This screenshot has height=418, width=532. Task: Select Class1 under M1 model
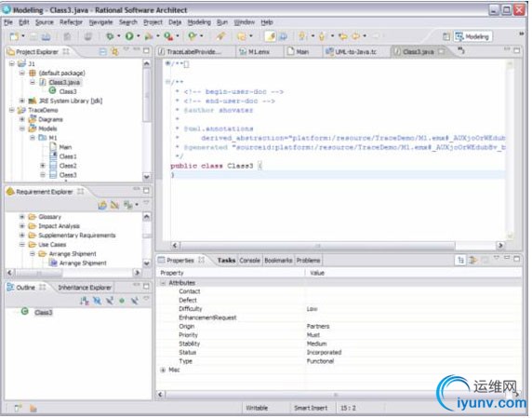pos(68,156)
